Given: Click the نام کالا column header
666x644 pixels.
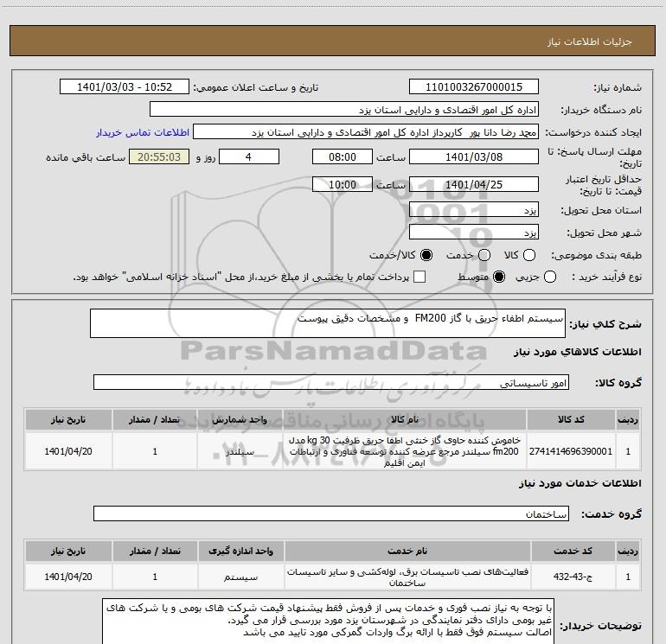Looking at the screenshot, I should (x=405, y=419).
